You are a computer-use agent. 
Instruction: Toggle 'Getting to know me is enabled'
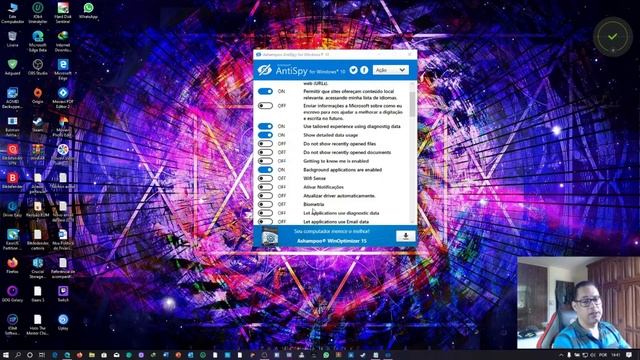coord(265,161)
